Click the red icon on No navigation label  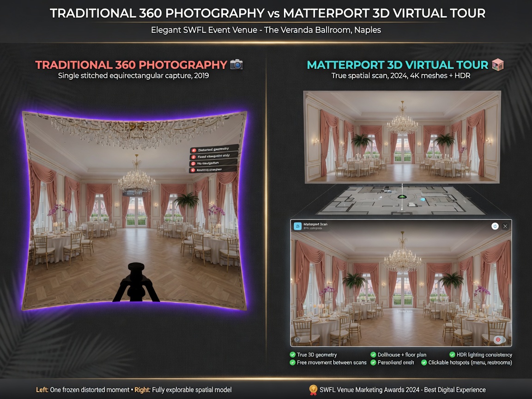(x=193, y=163)
